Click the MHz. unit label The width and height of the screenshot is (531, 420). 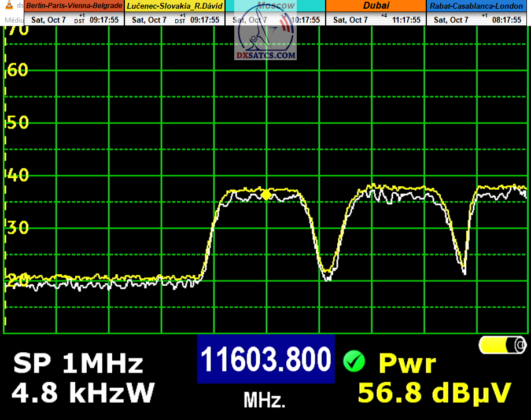pos(264,399)
